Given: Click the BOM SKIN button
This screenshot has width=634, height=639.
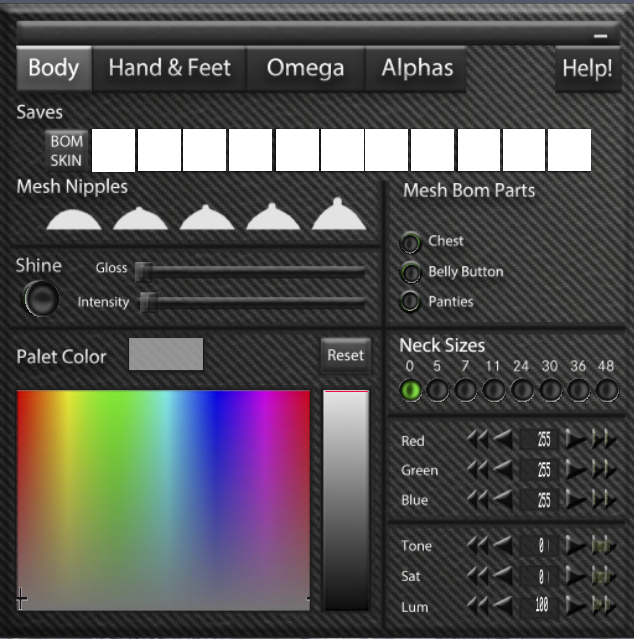Looking at the screenshot, I should pos(67,150).
